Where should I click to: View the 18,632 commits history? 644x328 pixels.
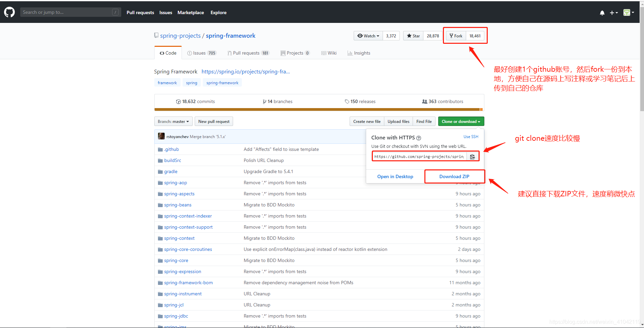pyautogui.click(x=195, y=101)
